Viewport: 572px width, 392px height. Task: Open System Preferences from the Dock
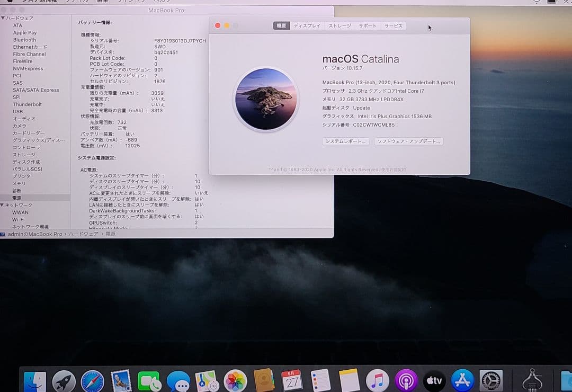point(491,380)
